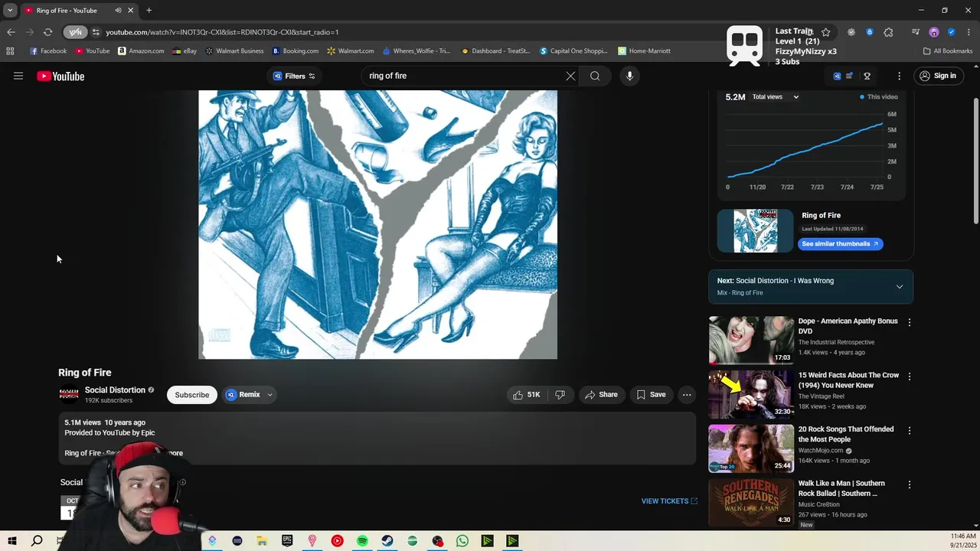Clear the search box with X
980x551 pixels.
[x=570, y=76]
